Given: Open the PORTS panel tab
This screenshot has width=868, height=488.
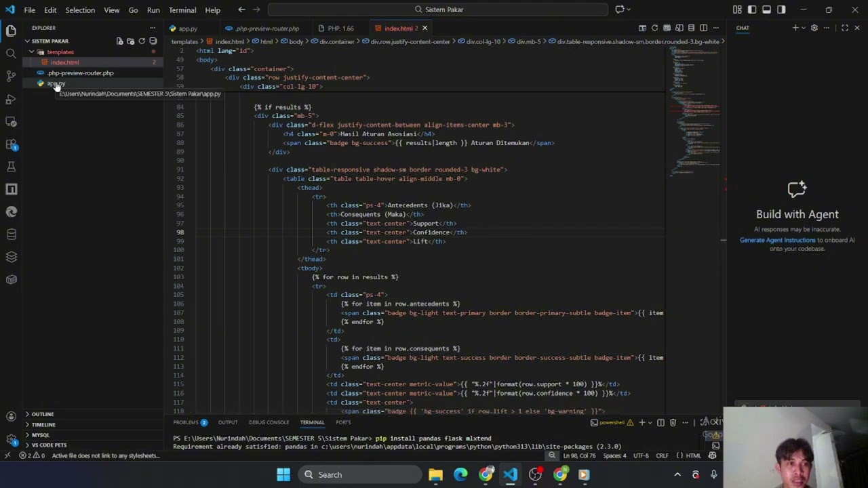Looking at the screenshot, I should coord(343,422).
